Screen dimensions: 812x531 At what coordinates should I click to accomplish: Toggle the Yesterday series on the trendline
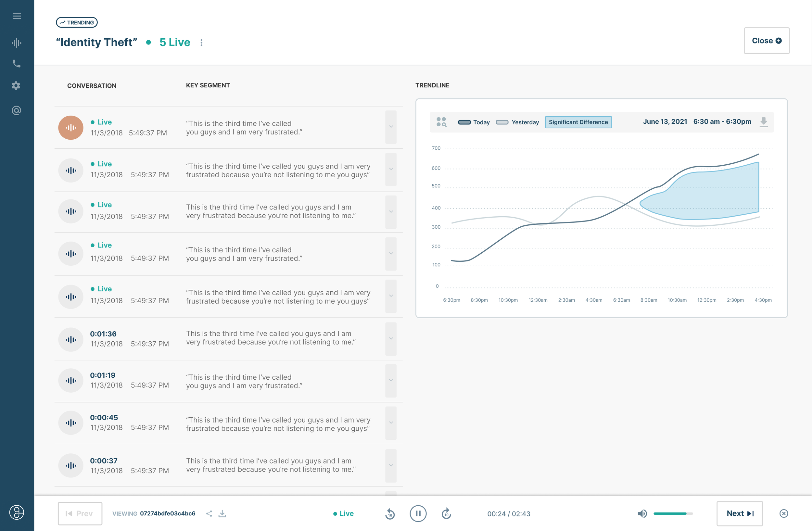[x=502, y=122]
